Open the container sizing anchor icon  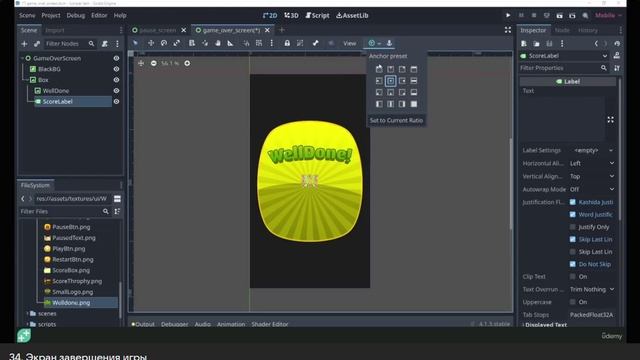click(x=389, y=43)
